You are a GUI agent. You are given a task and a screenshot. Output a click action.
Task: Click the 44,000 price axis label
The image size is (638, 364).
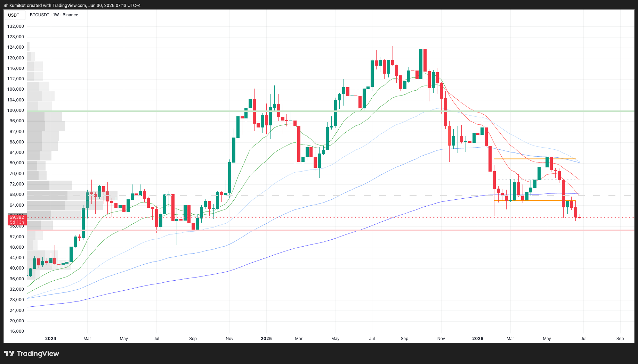tap(17, 258)
